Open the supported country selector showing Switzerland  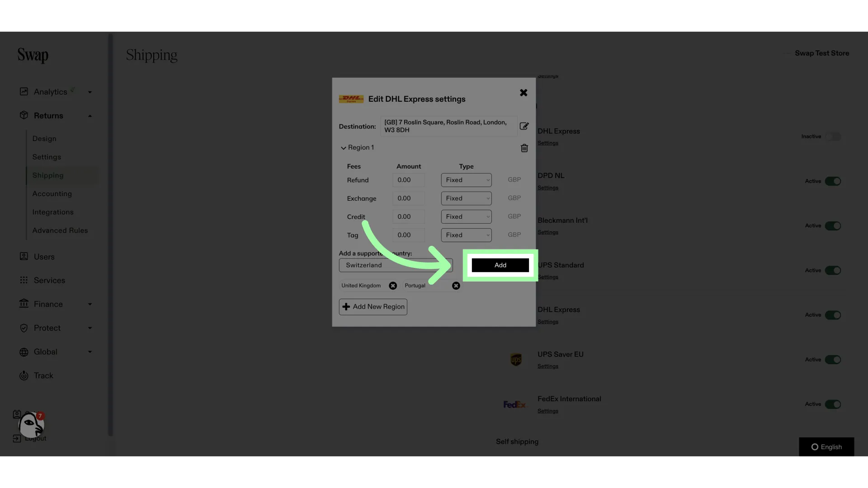[396, 265]
